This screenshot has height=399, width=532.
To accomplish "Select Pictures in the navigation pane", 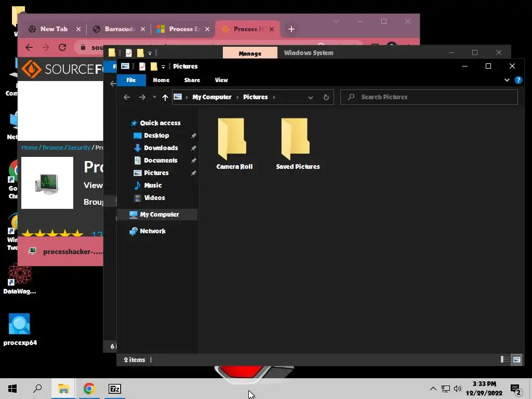I will 156,172.
